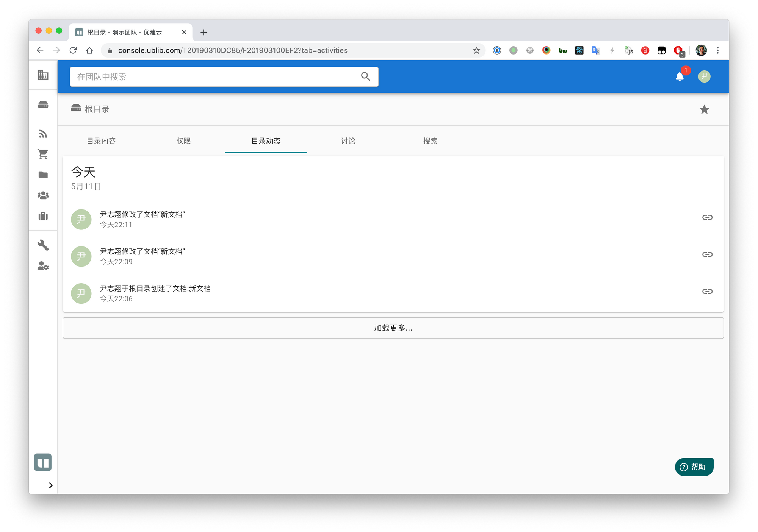Click the 加载更多 button
This screenshot has width=758, height=532.
(393, 328)
